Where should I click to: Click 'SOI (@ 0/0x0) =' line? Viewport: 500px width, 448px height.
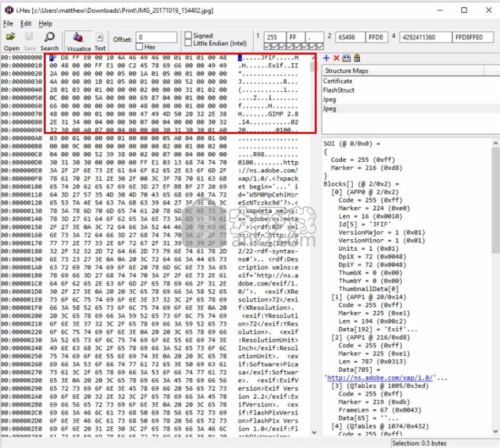click(352, 143)
